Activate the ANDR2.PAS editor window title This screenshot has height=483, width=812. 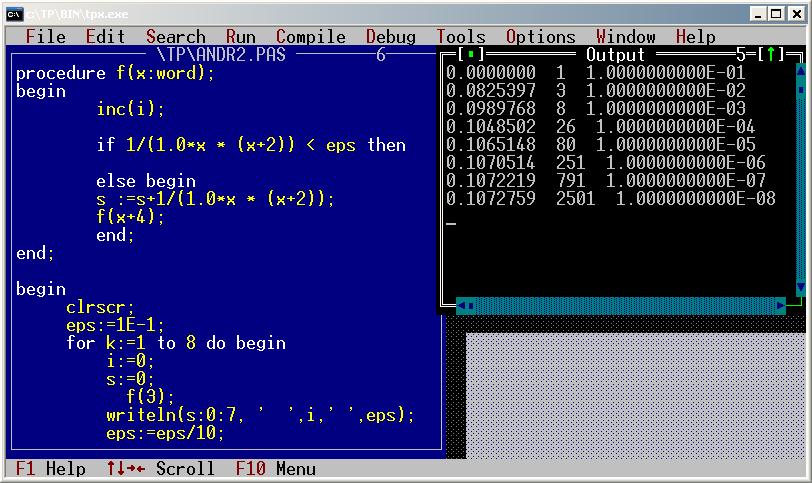point(220,54)
